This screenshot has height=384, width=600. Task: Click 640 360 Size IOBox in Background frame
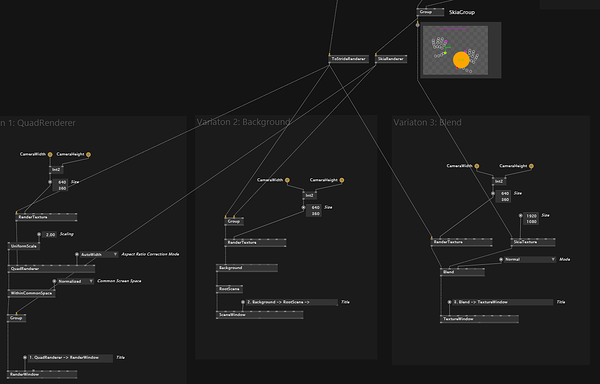[314, 210]
